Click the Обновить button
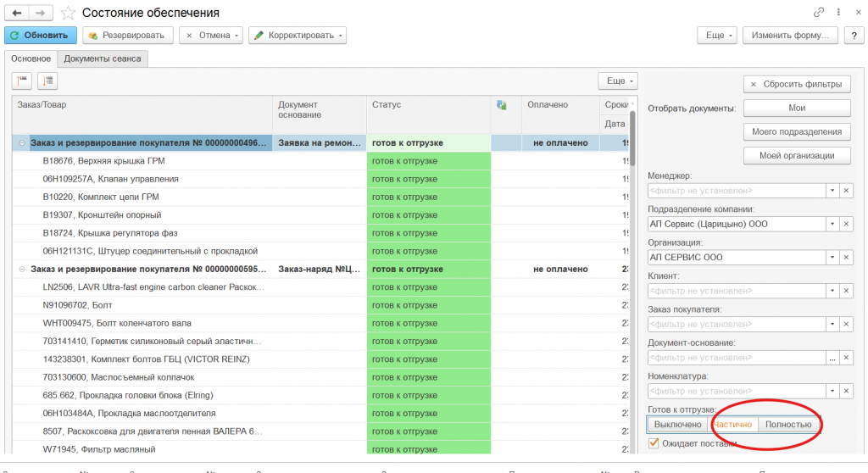 click(41, 36)
